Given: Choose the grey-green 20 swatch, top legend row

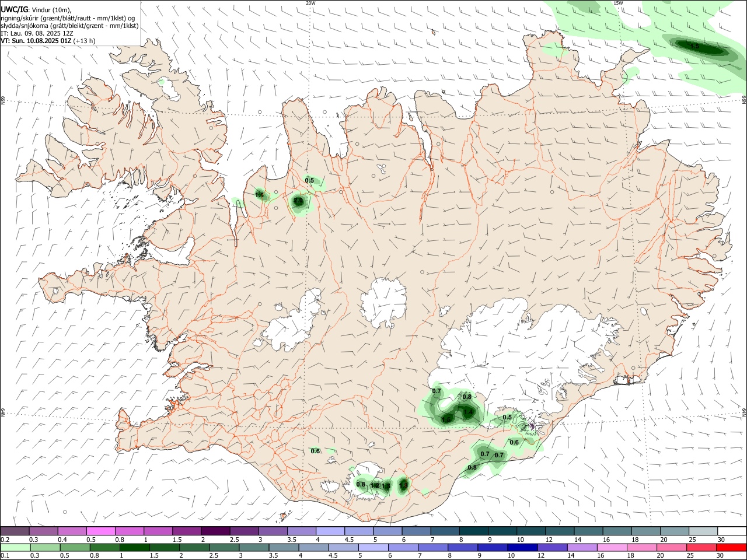Looking at the screenshot, I should pos(674,531).
